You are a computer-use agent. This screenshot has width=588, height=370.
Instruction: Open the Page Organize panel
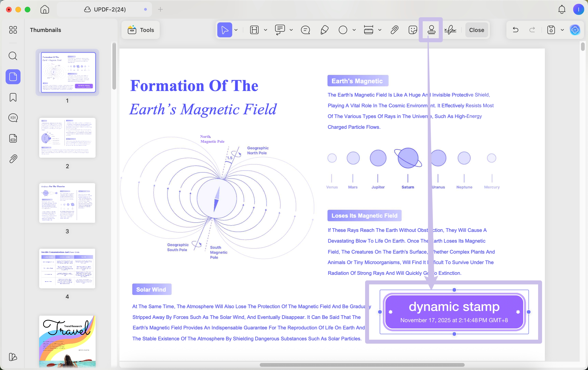click(13, 138)
